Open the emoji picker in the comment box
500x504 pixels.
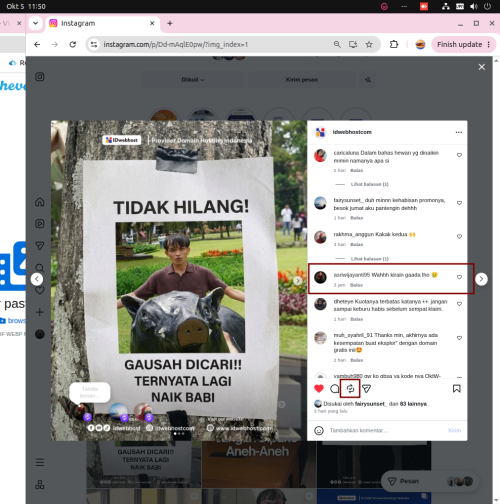319,431
